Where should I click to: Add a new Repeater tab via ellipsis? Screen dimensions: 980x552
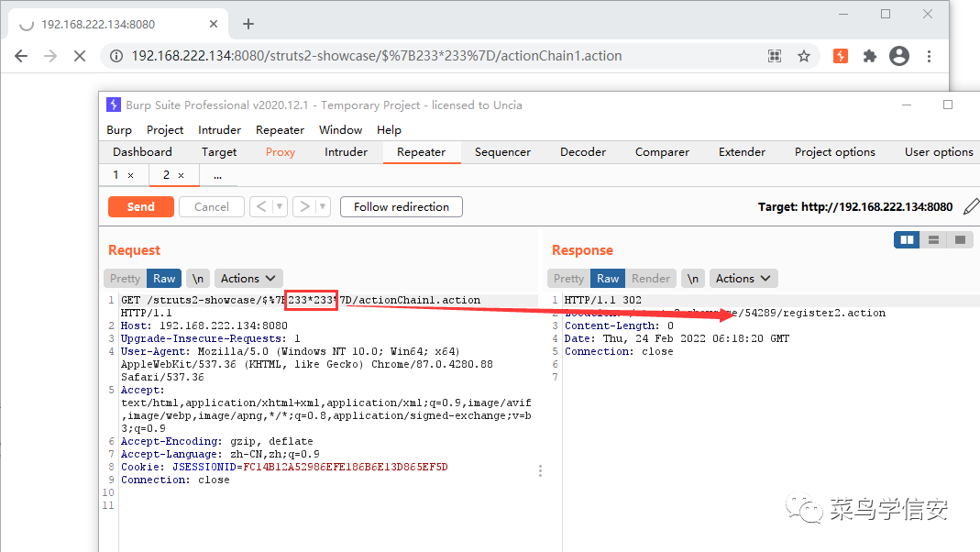(x=217, y=176)
